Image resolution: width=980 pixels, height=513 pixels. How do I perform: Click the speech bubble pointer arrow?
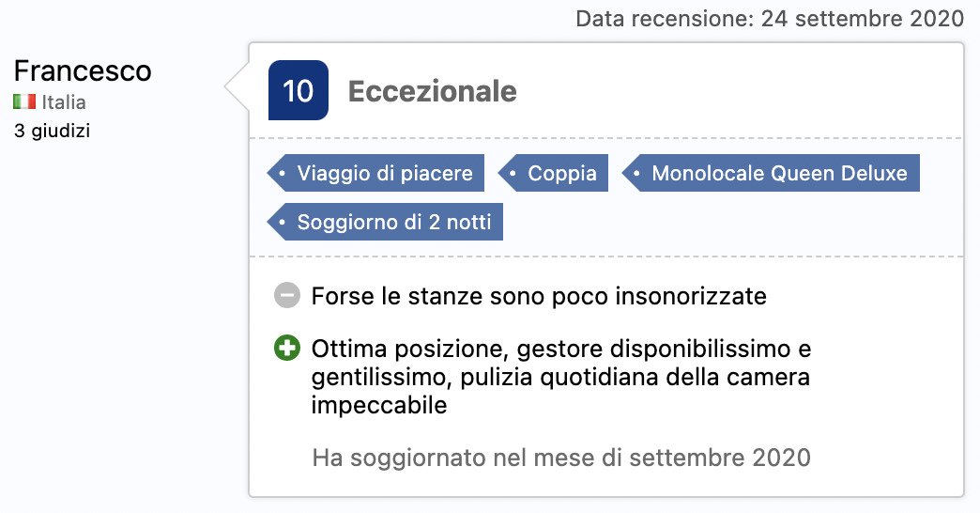click(x=237, y=87)
